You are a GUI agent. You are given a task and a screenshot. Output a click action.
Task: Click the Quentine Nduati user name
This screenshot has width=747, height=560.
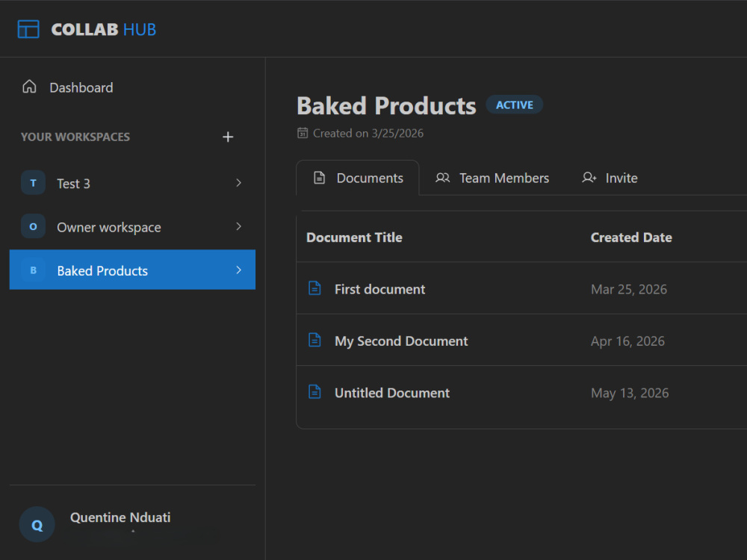click(x=120, y=517)
